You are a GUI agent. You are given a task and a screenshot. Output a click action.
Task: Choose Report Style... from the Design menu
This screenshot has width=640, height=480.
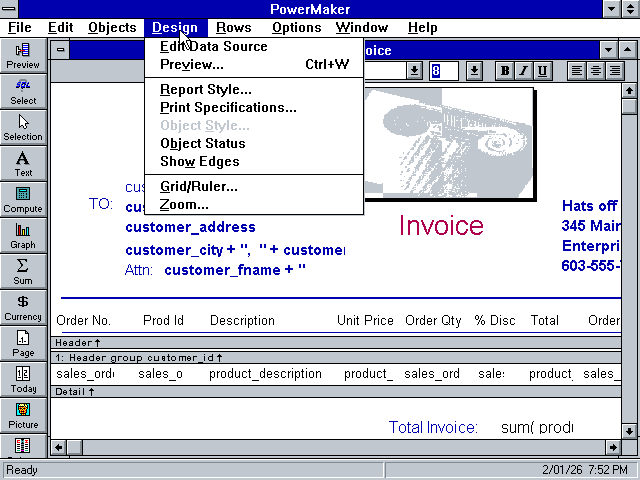coord(205,90)
